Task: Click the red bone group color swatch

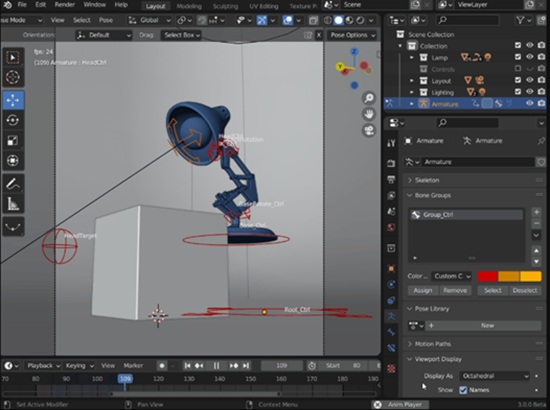Action: point(488,276)
